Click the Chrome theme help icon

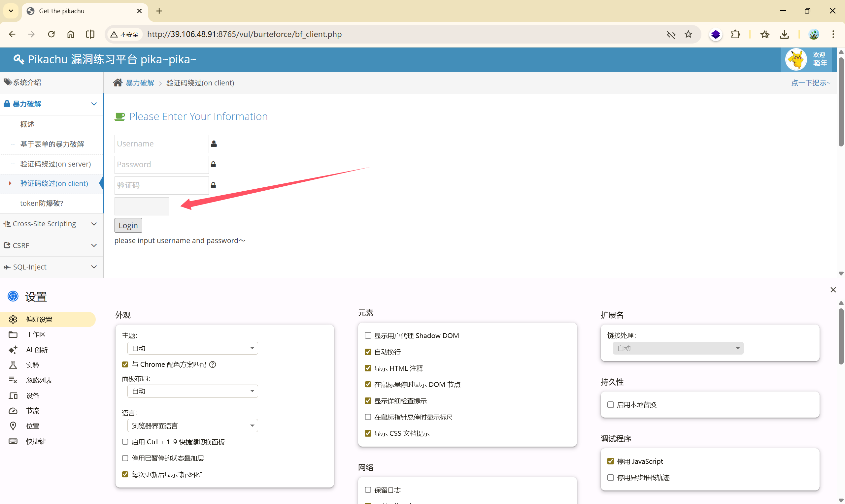(x=213, y=364)
